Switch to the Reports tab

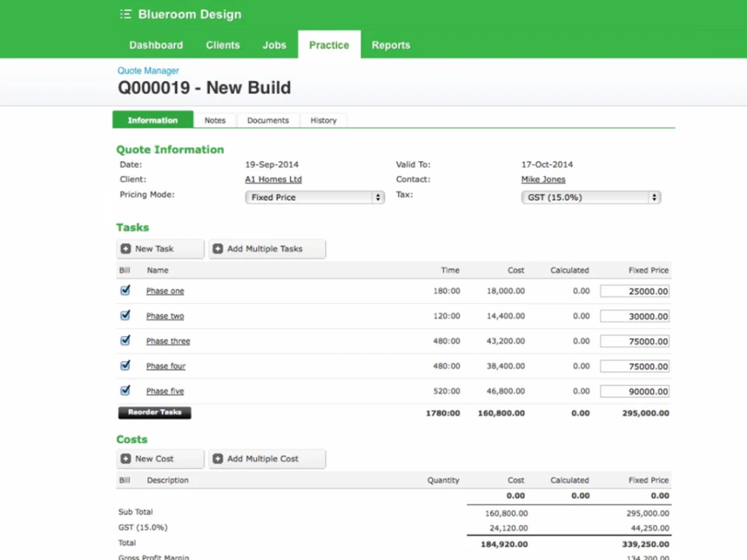391,44
